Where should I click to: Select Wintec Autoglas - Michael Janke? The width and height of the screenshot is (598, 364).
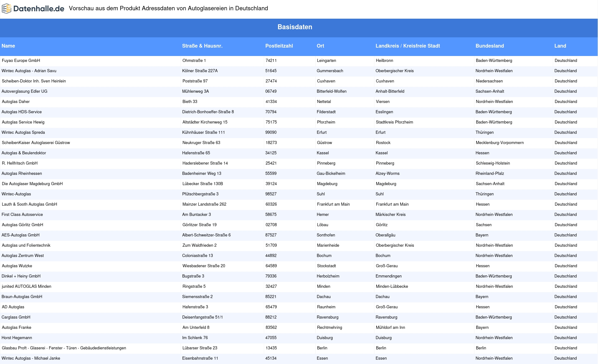click(31, 358)
